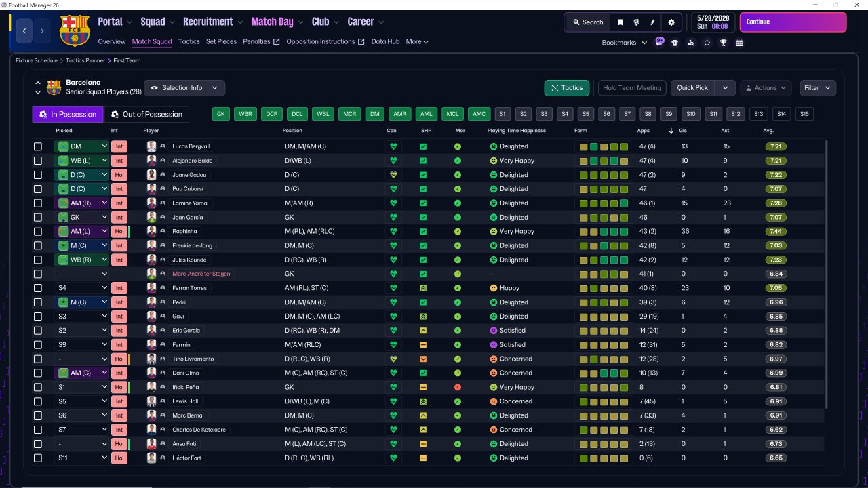The height and width of the screenshot is (488, 868).
Task: Open the trophy competitions shortcut
Action: click(x=724, y=43)
